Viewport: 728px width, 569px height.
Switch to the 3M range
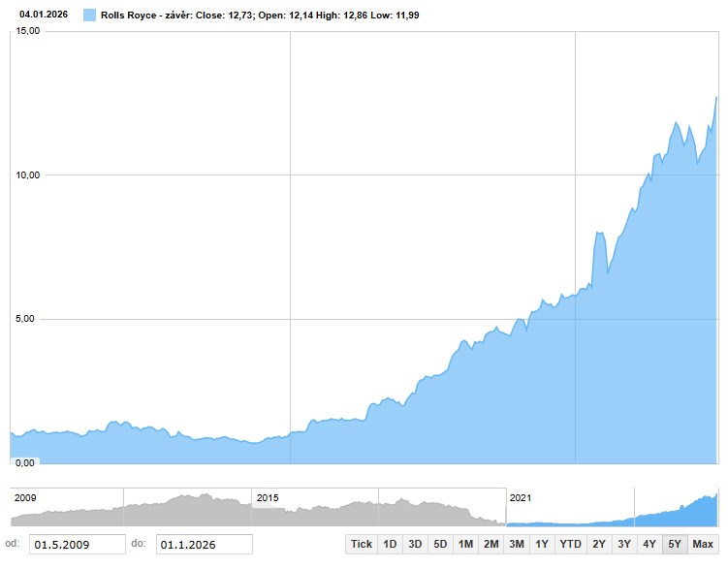click(516, 544)
